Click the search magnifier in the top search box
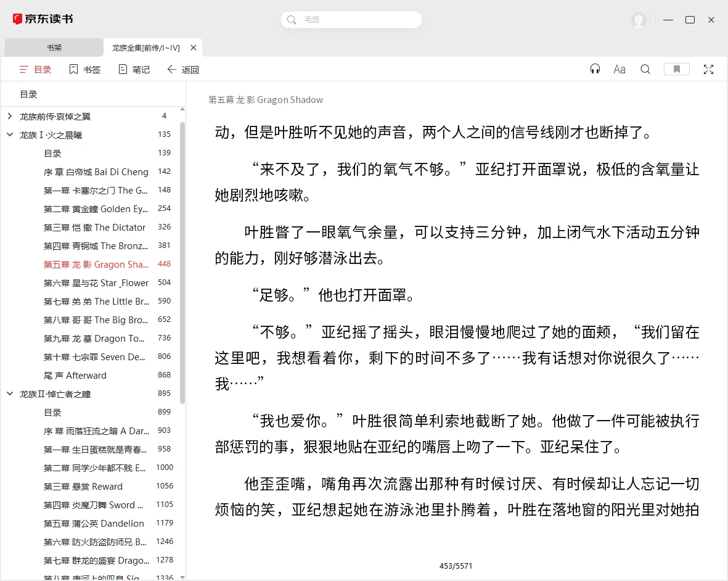Viewport: 728px width, 581px height. [292, 20]
